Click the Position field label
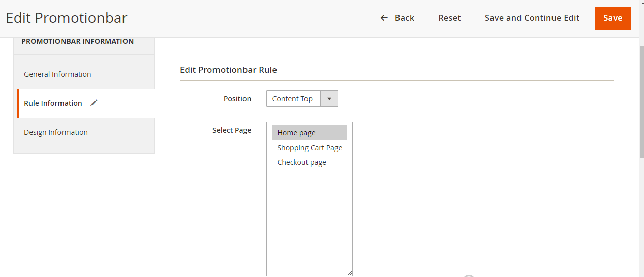 tap(237, 99)
